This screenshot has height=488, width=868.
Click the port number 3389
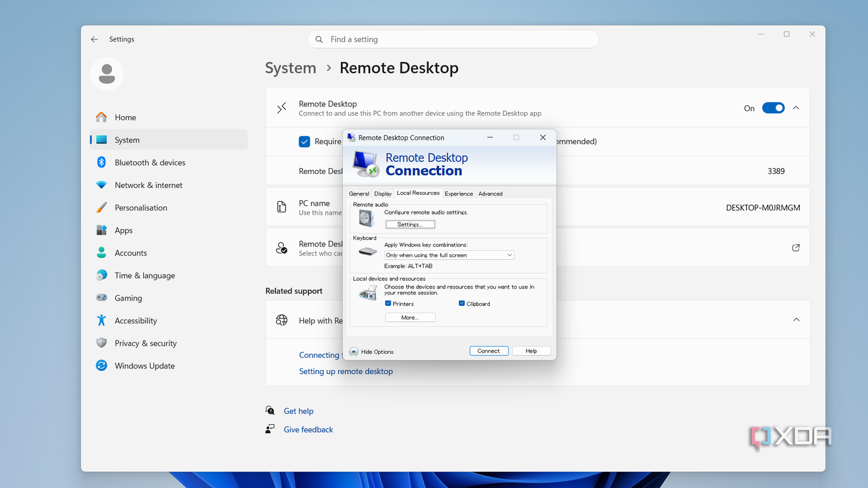tap(776, 171)
